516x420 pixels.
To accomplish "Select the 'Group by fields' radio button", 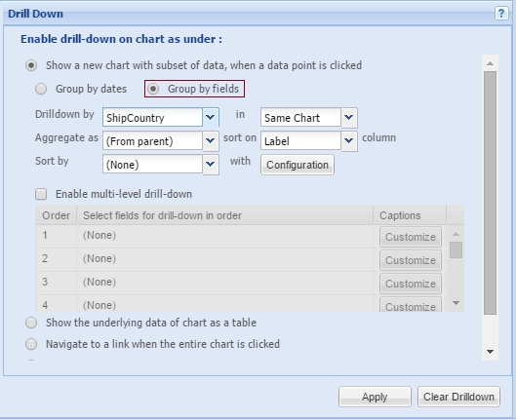I will 153,89.
